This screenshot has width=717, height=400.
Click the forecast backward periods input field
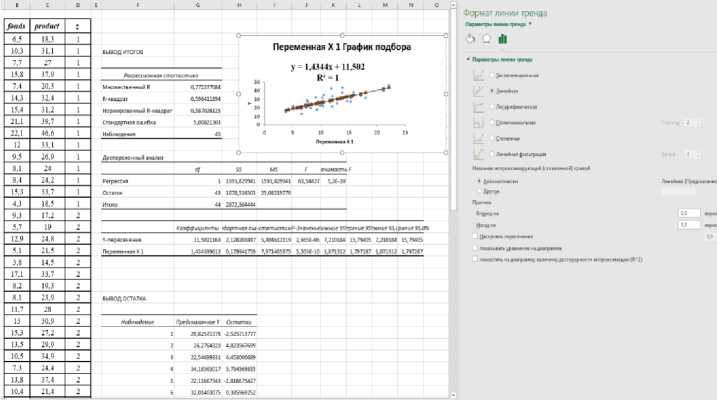689,225
